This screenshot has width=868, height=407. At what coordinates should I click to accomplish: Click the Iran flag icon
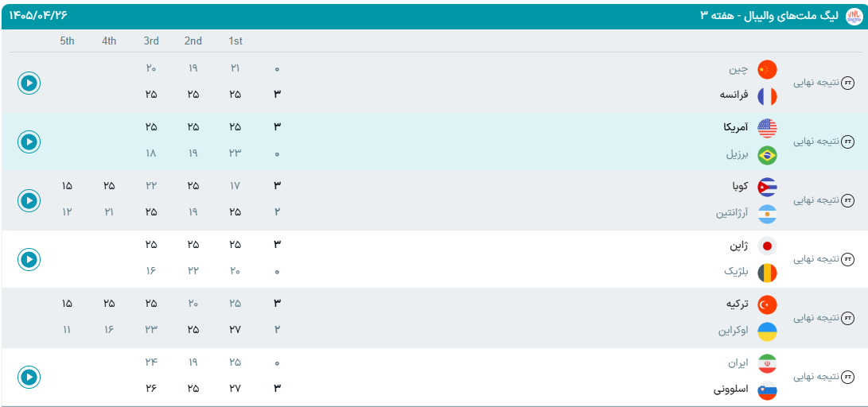coord(767,363)
